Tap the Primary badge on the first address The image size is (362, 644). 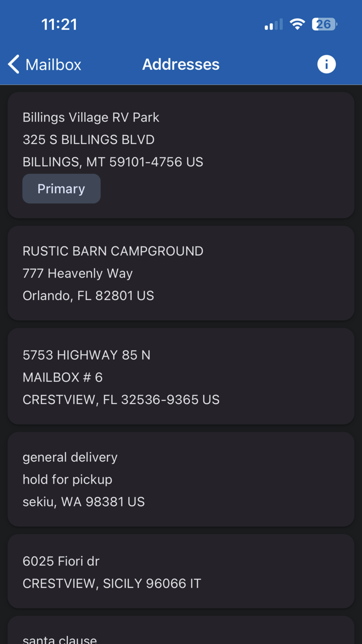click(61, 188)
